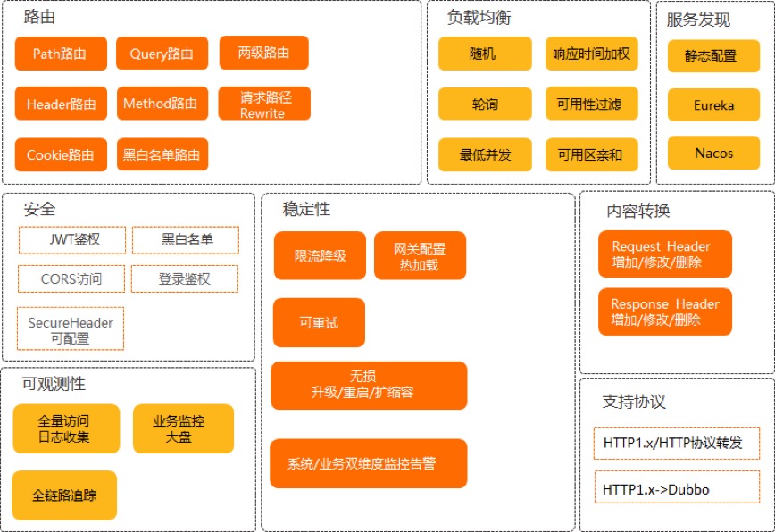This screenshot has height=532, width=775.
Task: Click the 随机 load balancing option
Action: (485, 54)
